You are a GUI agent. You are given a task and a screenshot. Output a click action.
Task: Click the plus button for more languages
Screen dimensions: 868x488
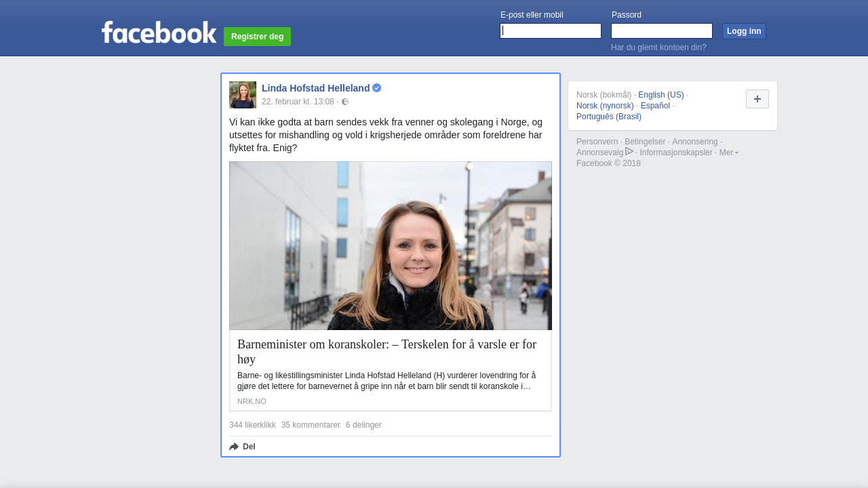757,99
